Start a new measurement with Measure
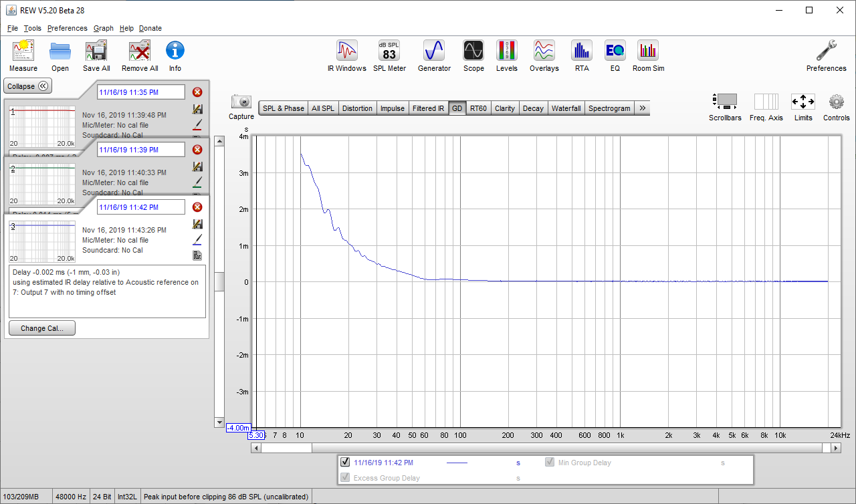This screenshot has width=856, height=504. (x=23, y=56)
